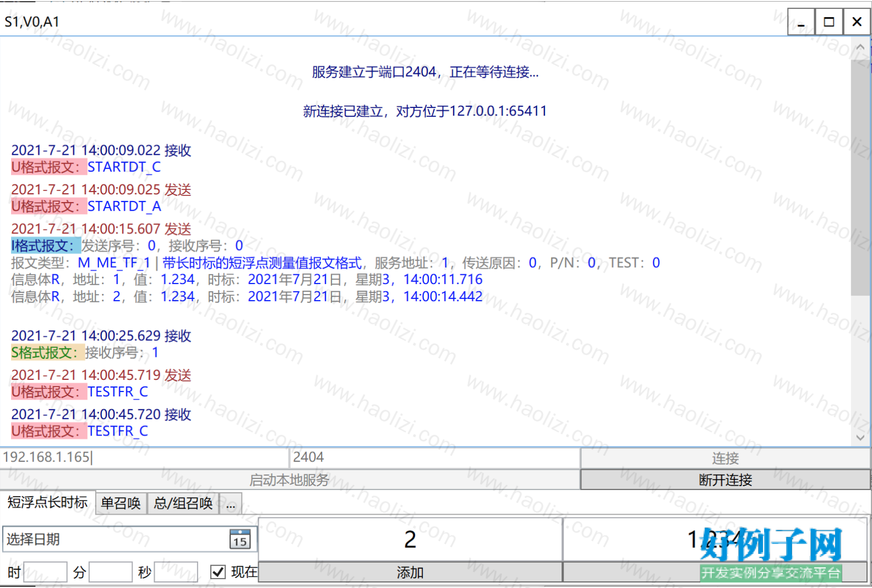Click the 14:00:45.719 发送 timestamp line
The image size is (872, 588).
click(x=101, y=375)
